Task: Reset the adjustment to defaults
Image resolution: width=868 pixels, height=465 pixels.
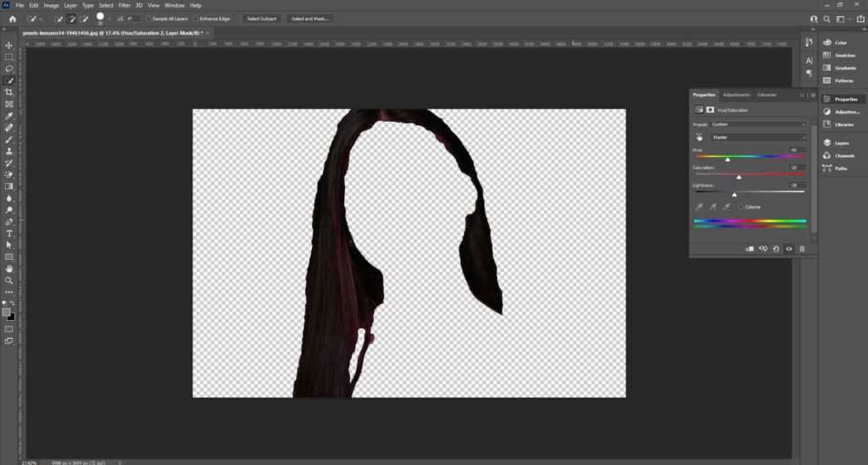Action: click(776, 249)
